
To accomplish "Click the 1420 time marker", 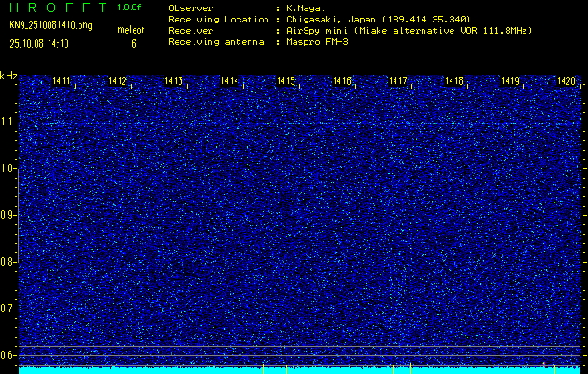I will (566, 82).
